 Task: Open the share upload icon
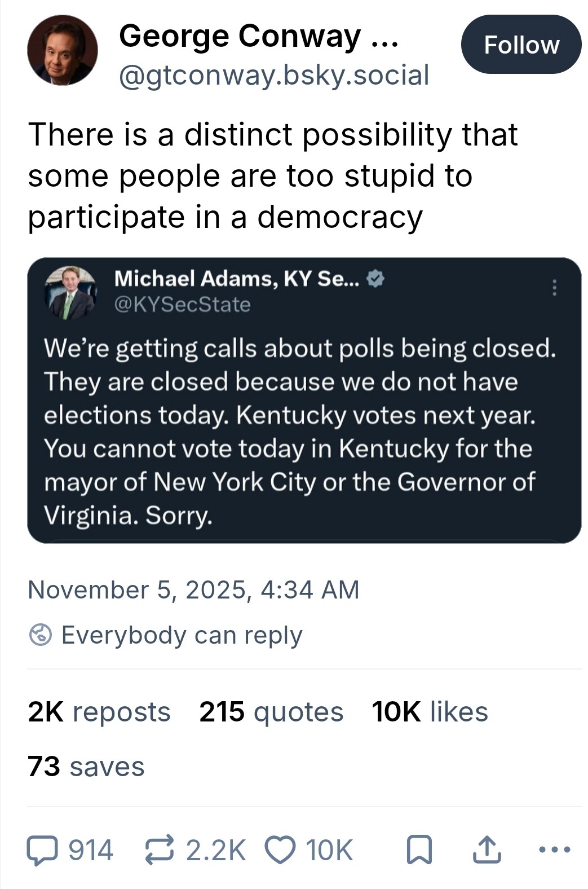[486, 851]
